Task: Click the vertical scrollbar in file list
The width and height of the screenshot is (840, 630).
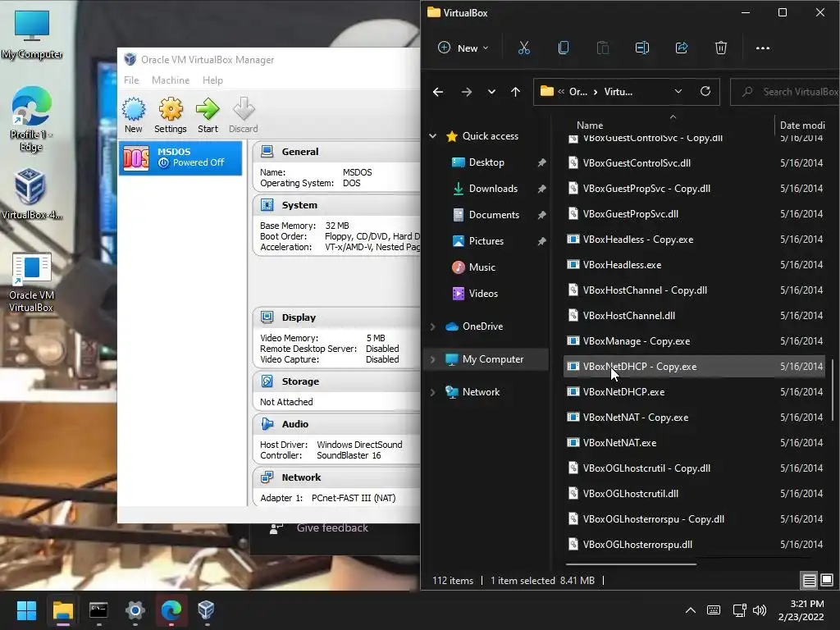Action: (x=832, y=390)
